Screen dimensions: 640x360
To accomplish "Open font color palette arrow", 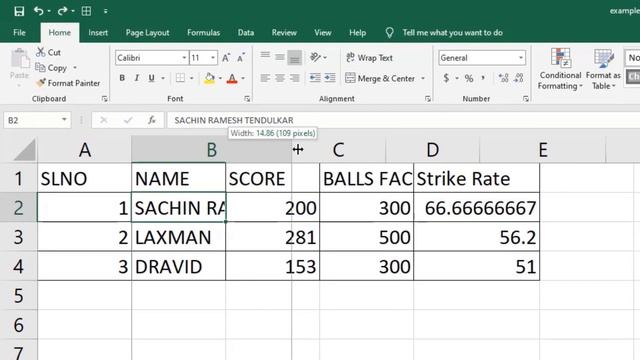I will tap(243, 78).
